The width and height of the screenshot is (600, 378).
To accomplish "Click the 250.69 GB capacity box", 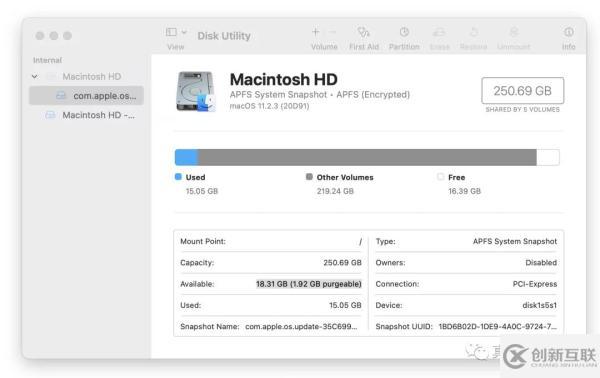I will [522, 91].
